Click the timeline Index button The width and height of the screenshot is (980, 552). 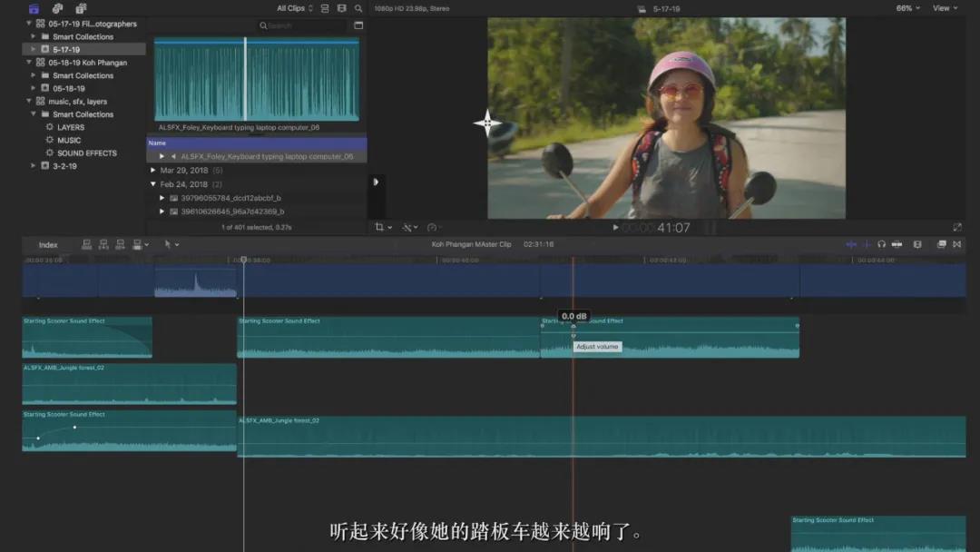(x=48, y=244)
